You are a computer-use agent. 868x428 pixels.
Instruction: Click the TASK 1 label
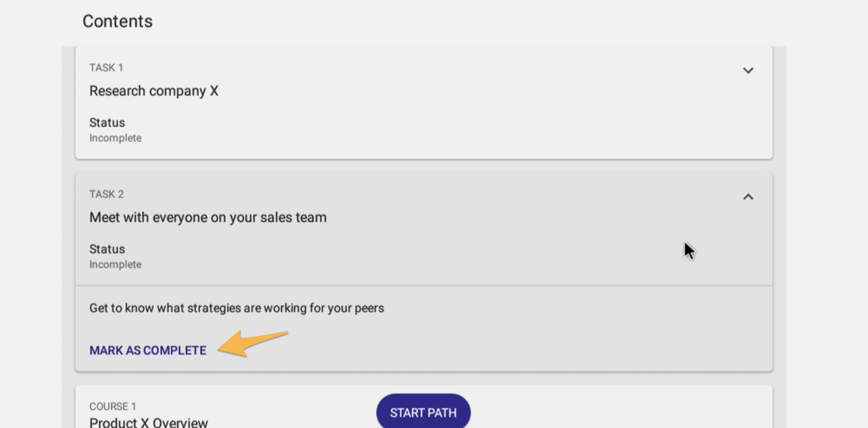[106, 68]
